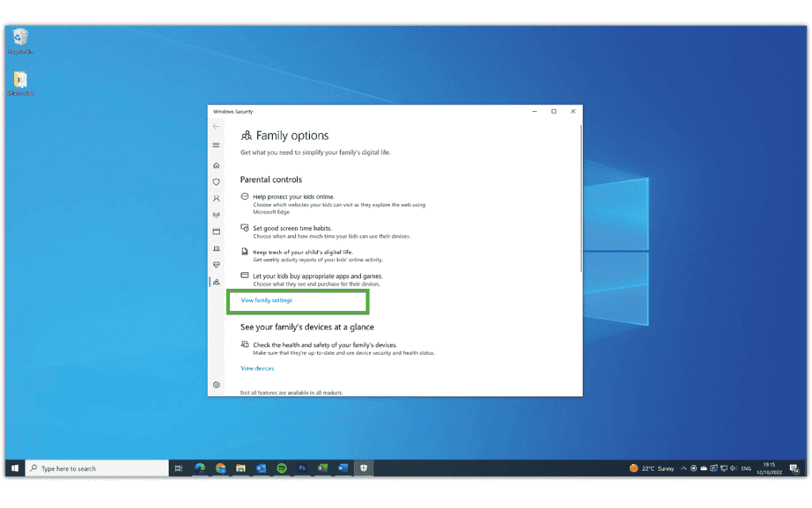Click the Type here to search field

point(95,468)
